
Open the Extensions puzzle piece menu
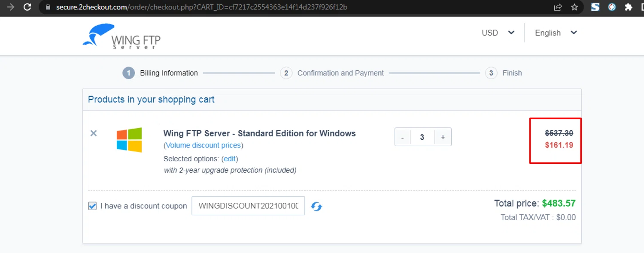[x=629, y=7]
